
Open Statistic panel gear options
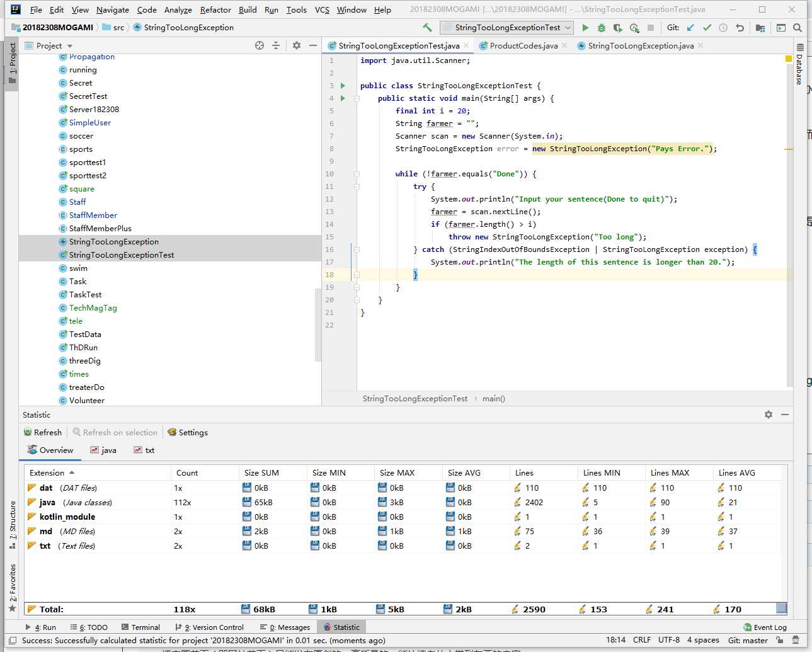[x=769, y=415]
